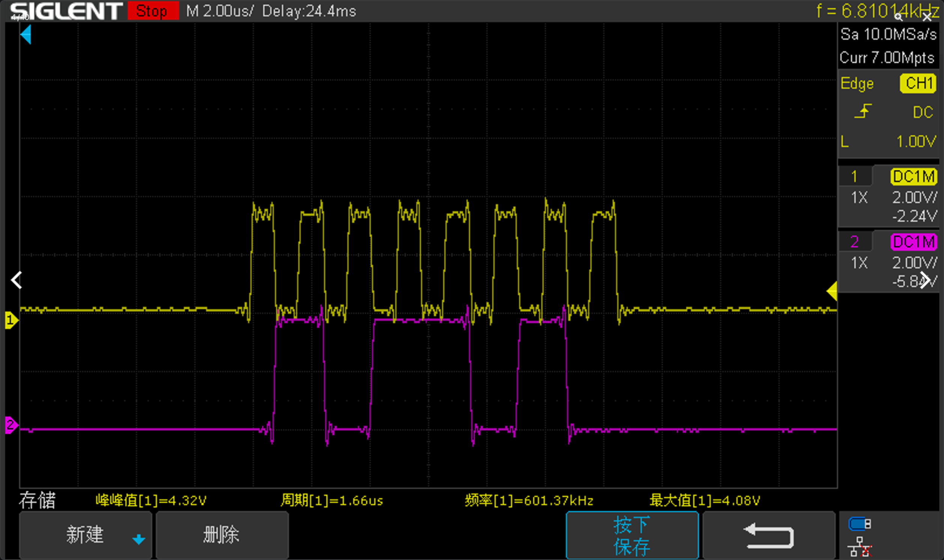Open channel 1 2.00V/ scale setting
This screenshot has height=560, width=944.
pyautogui.click(x=915, y=198)
